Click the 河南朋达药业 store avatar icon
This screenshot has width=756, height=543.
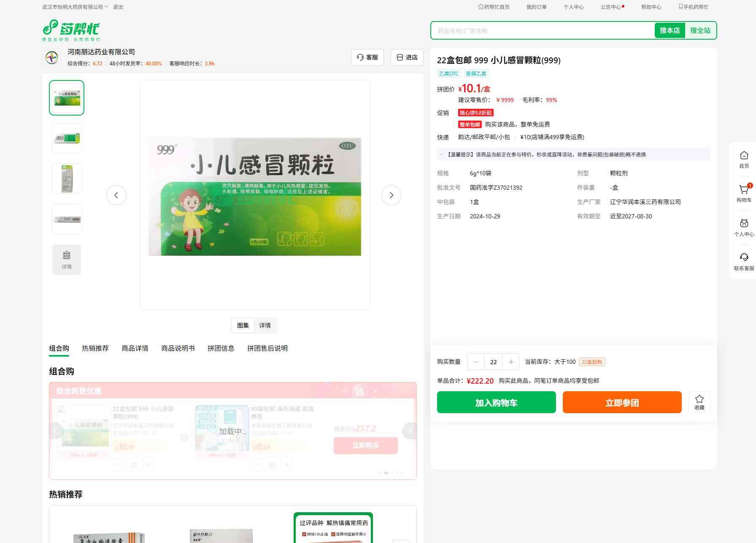52,57
